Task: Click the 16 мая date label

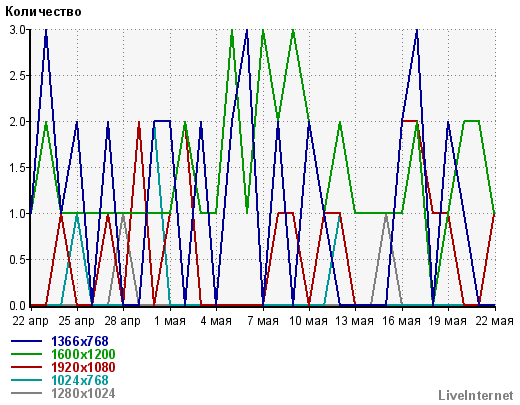Action: (401, 321)
